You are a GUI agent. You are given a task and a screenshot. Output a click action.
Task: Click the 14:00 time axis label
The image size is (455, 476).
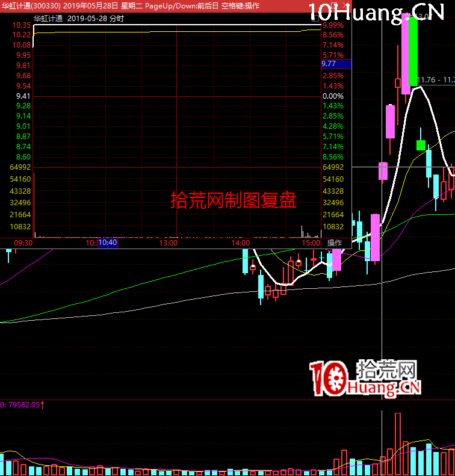click(240, 243)
